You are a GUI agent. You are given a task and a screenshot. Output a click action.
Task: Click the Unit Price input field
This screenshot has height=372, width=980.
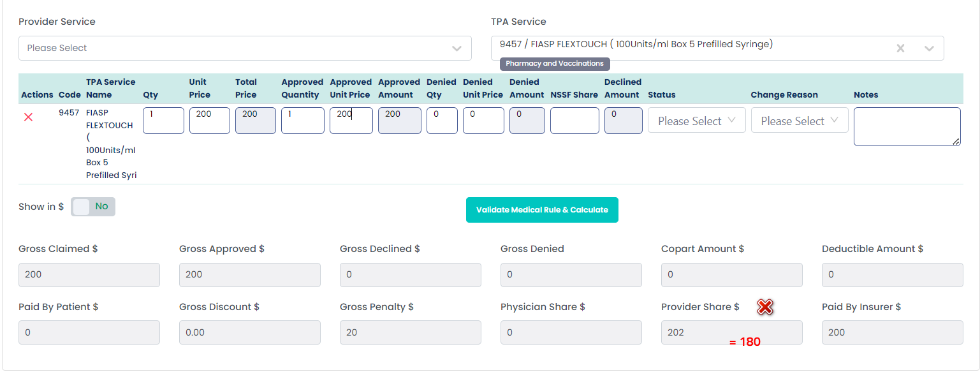pyautogui.click(x=209, y=121)
